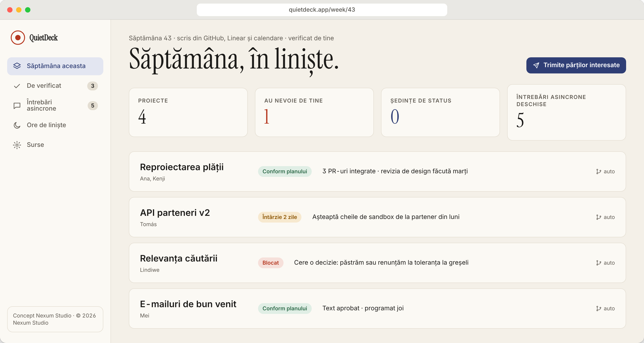The image size is (644, 343).
Task: Click the number 5 in Întrebări asincrone deschise
Action: (520, 120)
